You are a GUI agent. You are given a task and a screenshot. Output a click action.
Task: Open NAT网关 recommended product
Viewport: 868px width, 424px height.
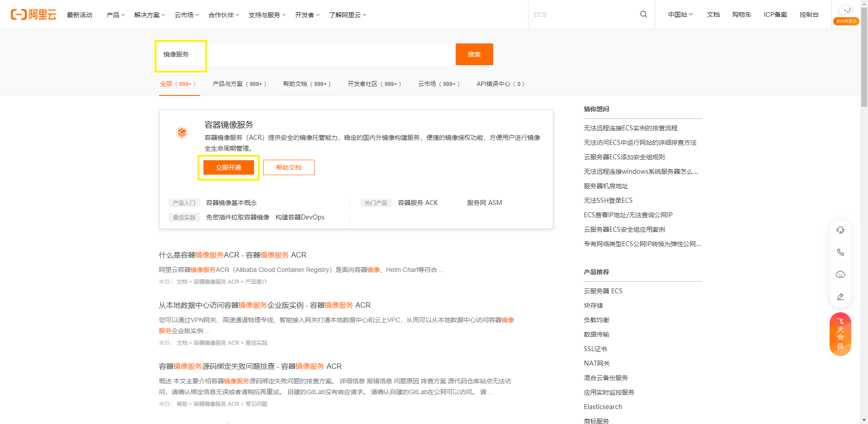click(597, 363)
